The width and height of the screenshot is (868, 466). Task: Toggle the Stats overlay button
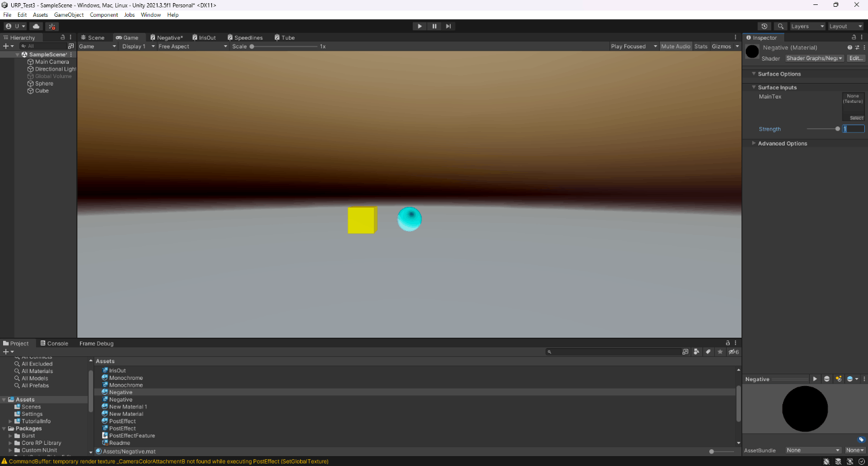[x=701, y=46]
